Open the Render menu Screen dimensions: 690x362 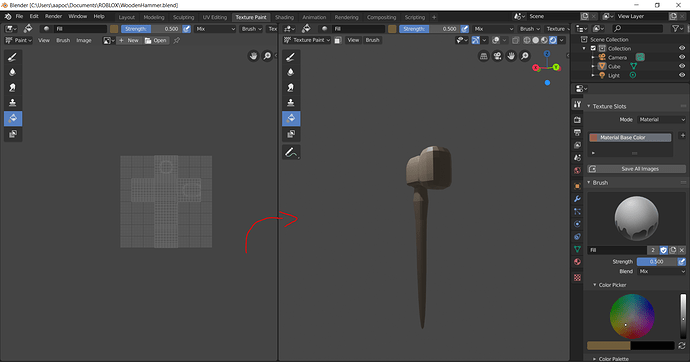[x=53, y=16]
